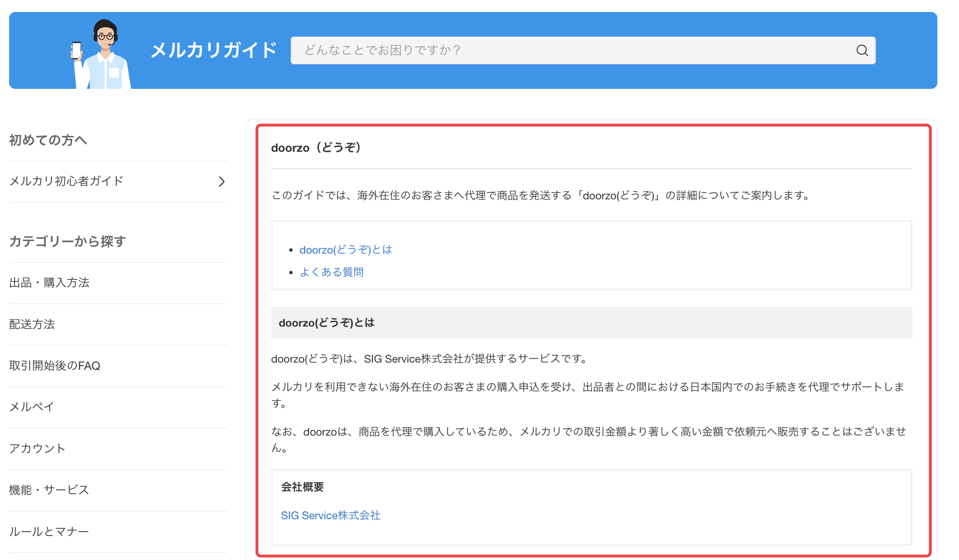Click paragraph starting なお、doorzoは
This screenshot has height=560, width=959.
pos(589,439)
